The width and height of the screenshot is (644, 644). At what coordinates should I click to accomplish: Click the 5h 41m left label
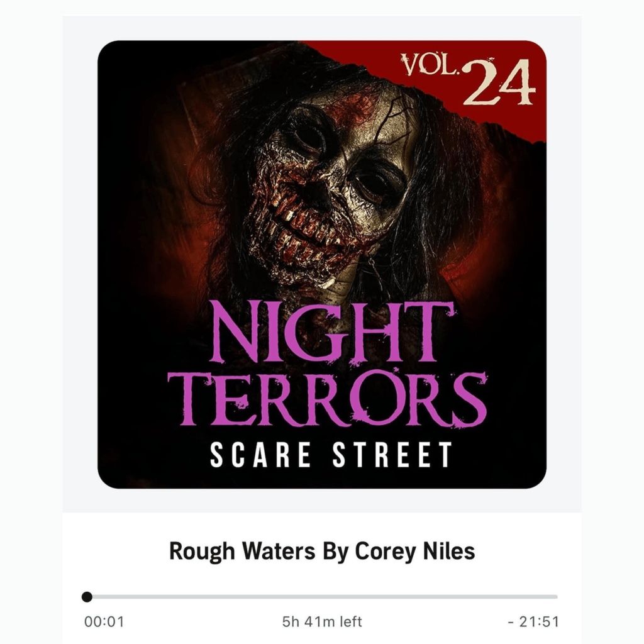click(x=322, y=622)
